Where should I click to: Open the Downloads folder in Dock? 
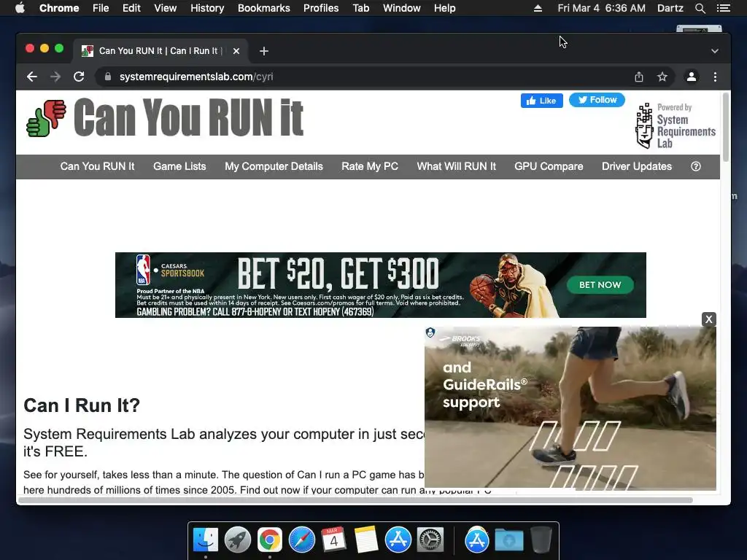tap(508, 540)
